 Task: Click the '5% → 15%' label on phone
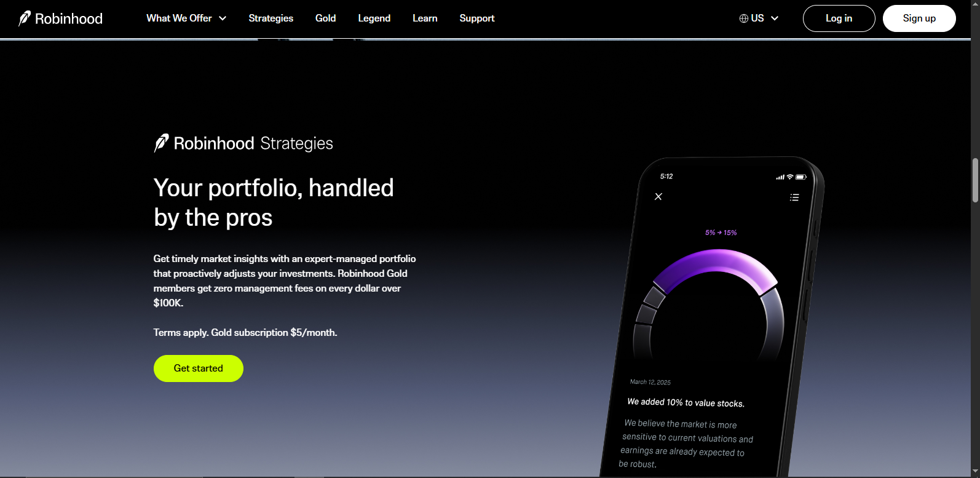(x=721, y=233)
